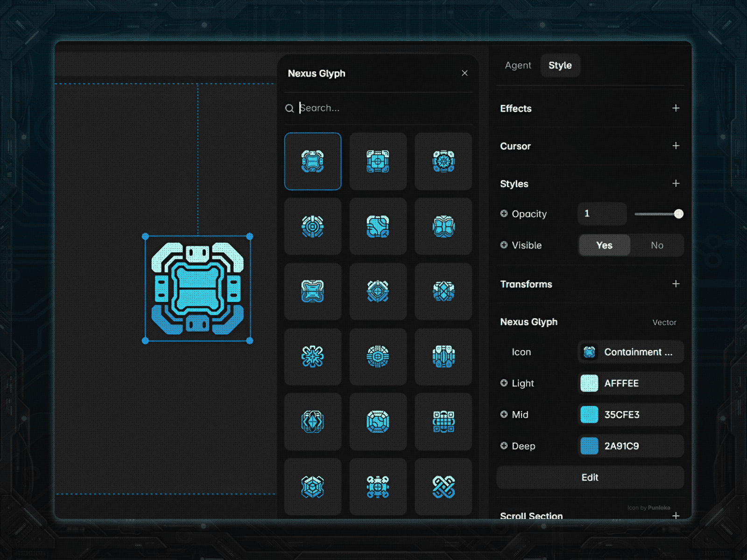Open the Deep color swatch
This screenshot has width=747, height=560.
point(589,446)
